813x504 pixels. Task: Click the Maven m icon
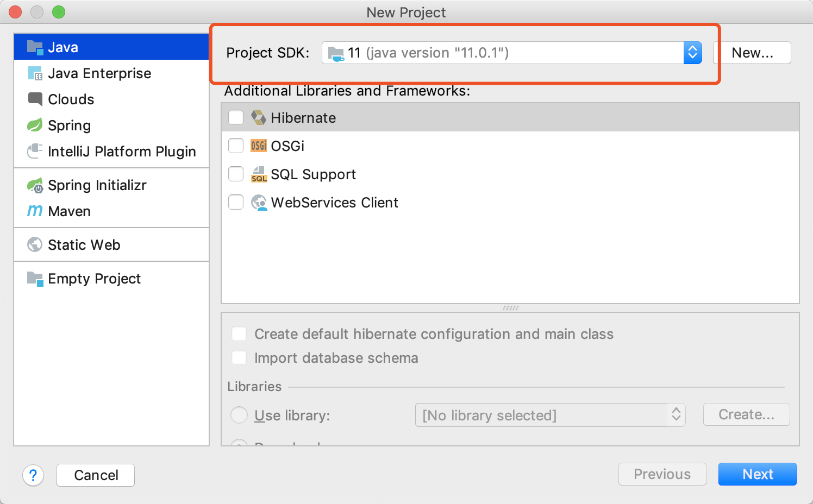[35, 211]
